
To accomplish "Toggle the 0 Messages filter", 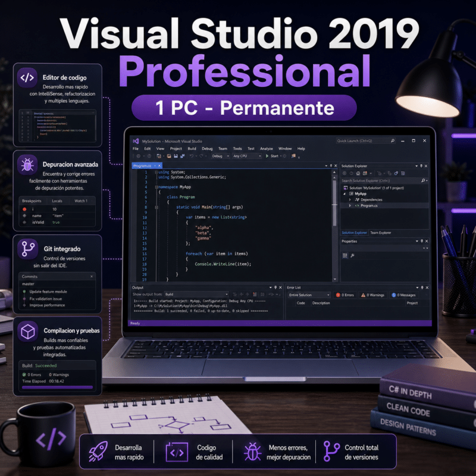I will coord(403,295).
